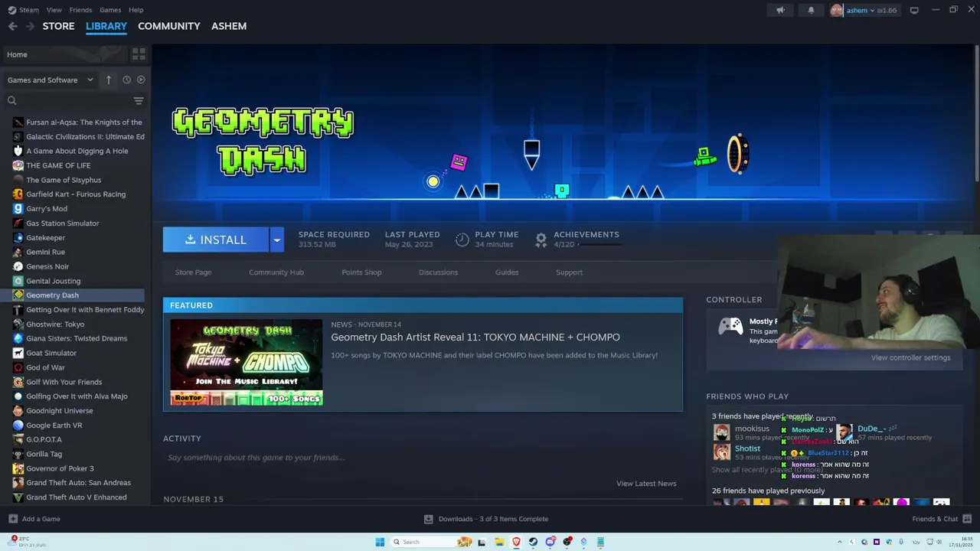980x551 pixels.
Task: Switch to the COMMUNITY tab
Action: click(x=168, y=26)
